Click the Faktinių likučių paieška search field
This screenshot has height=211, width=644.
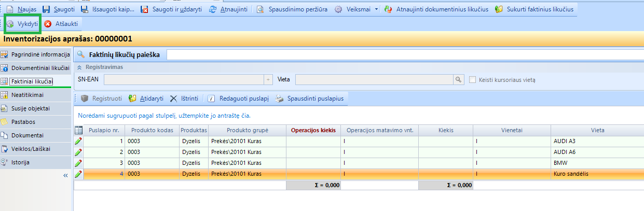click(405, 54)
